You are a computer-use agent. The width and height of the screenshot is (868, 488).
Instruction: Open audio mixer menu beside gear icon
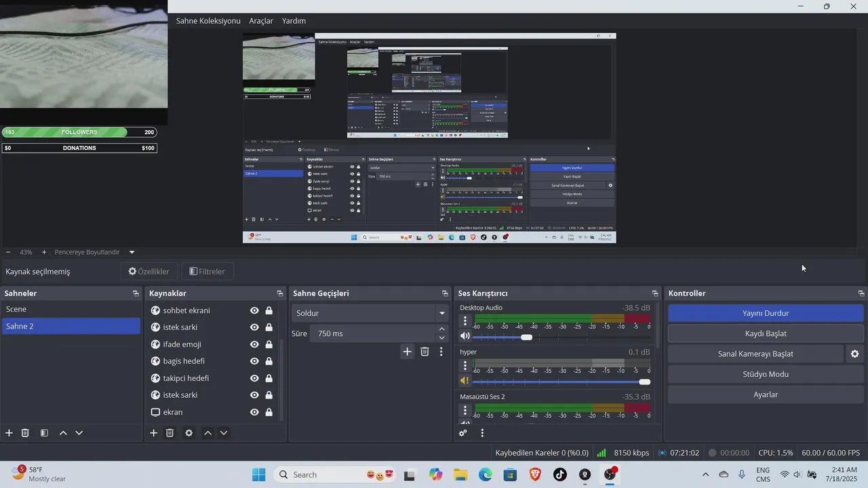point(482,432)
